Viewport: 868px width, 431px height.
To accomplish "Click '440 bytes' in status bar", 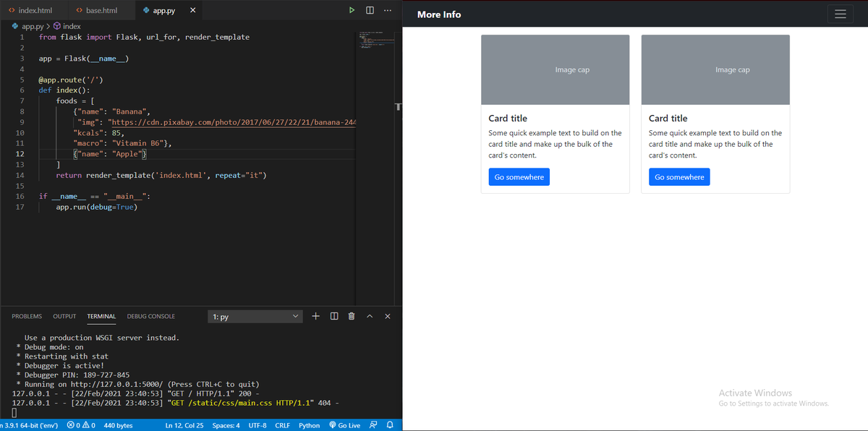I will tap(119, 425).
